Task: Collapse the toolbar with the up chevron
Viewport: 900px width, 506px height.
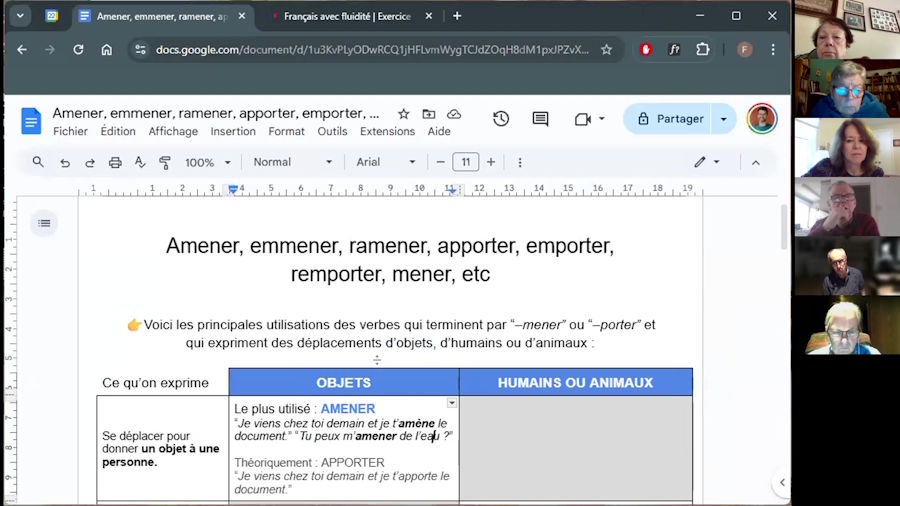Action: 755,162
